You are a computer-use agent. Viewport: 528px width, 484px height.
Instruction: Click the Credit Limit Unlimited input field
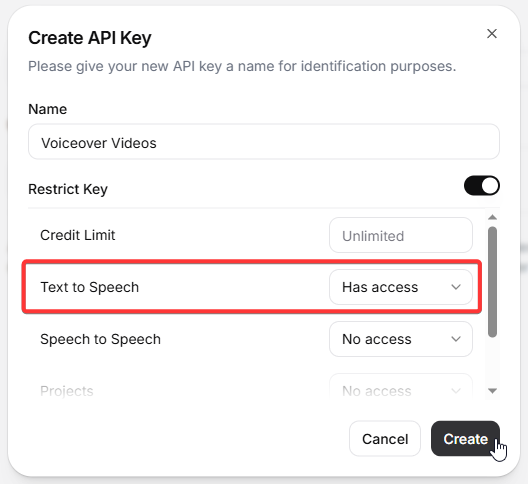(x=401, y=235)
